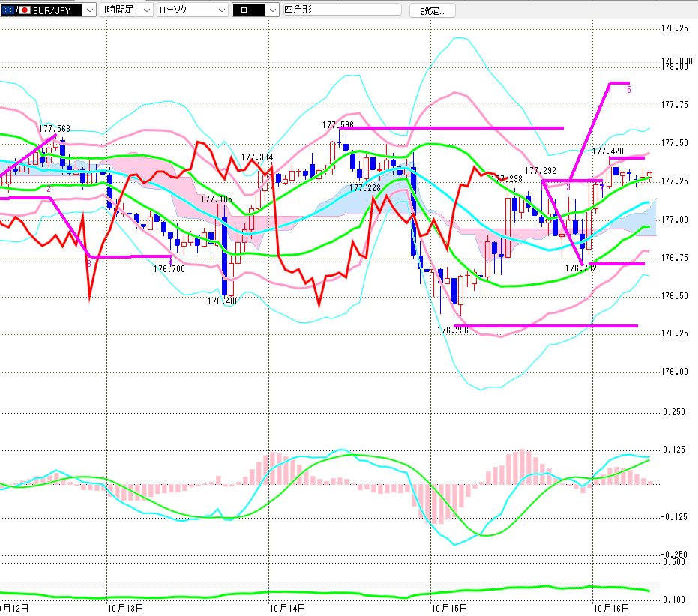Click the 四角形 input field

(343, 9)
